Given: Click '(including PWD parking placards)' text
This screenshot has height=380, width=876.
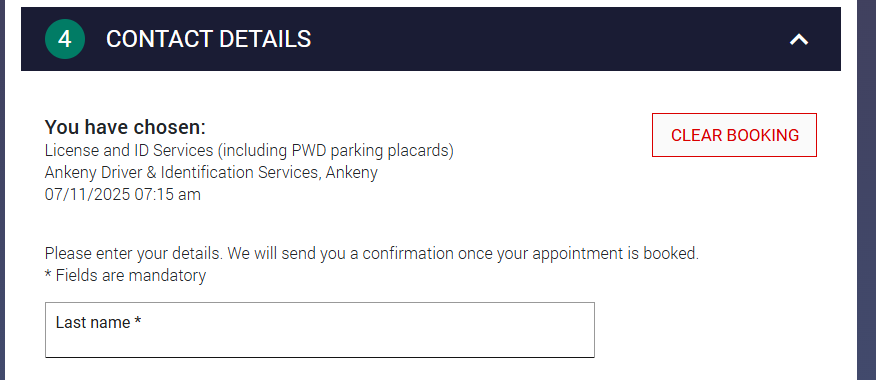Looking at the screenshot, I should (x=335, y=151).
